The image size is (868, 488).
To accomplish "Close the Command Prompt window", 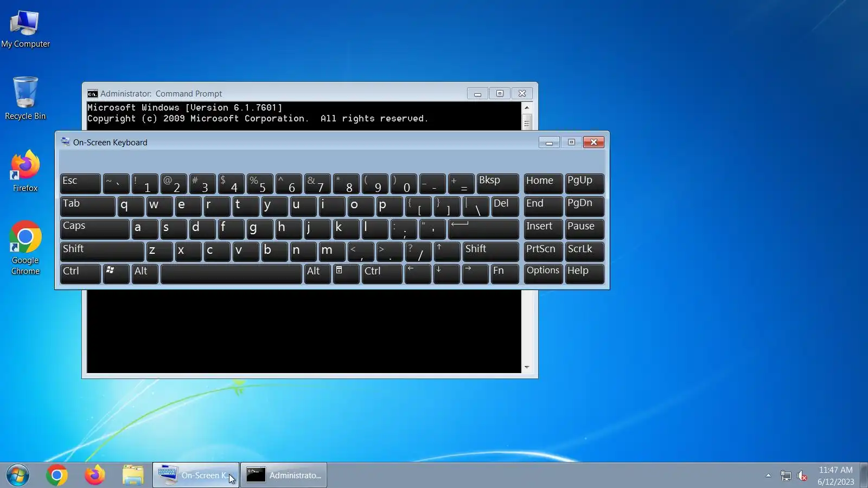I will coord(522,93).
